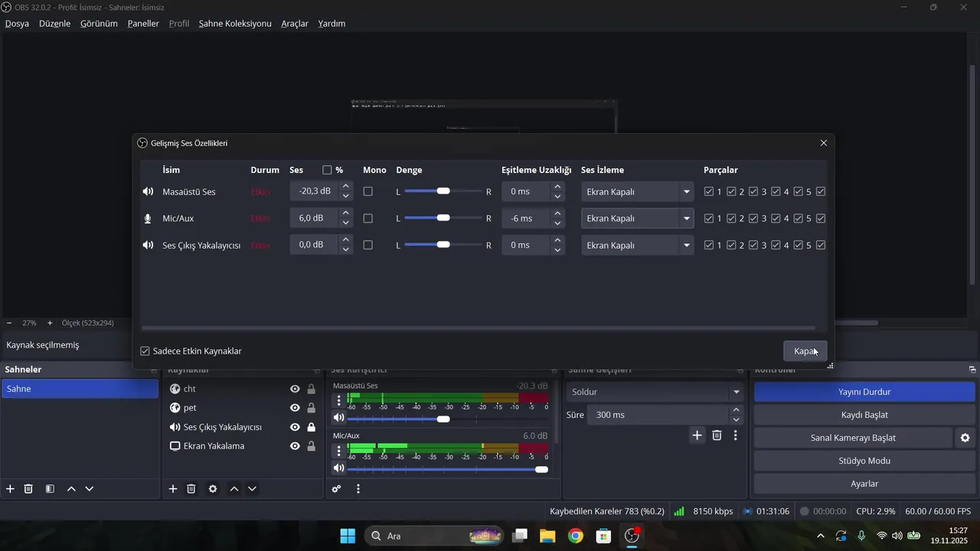
Task: Open the Dosya menu
Action: (17, 24)
